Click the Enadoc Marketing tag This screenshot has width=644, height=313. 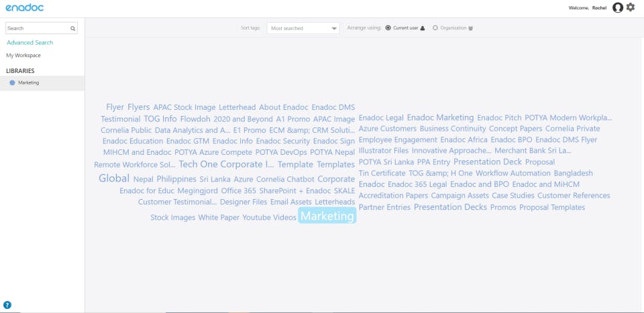coord(440,117)
